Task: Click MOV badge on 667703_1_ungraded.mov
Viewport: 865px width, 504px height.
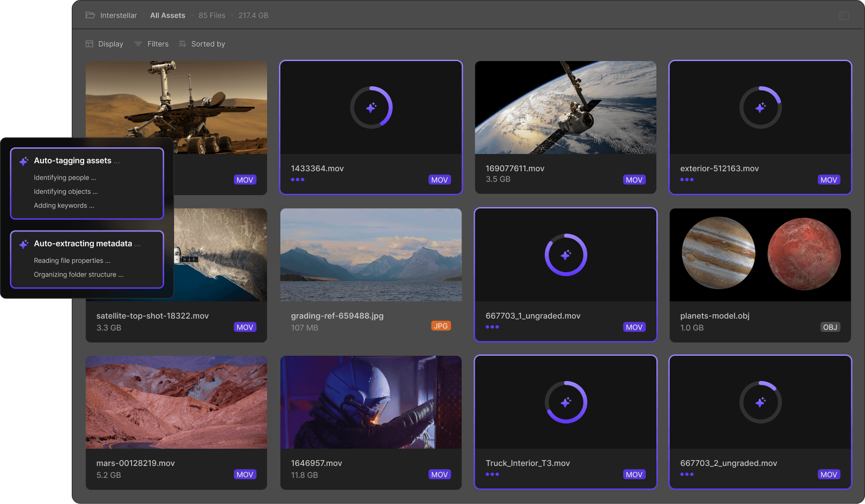Action: [x=634, y=327]
